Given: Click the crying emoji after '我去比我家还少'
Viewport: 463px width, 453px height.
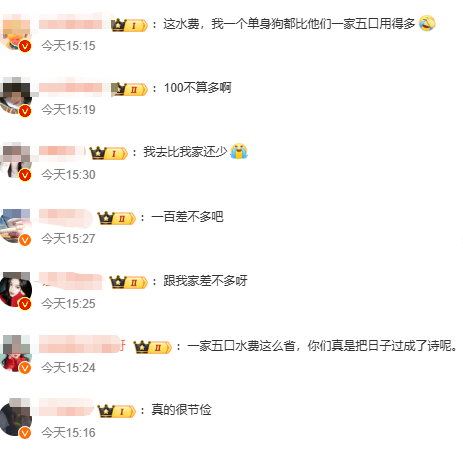Looking at the screenshot, I should [239, 151].
